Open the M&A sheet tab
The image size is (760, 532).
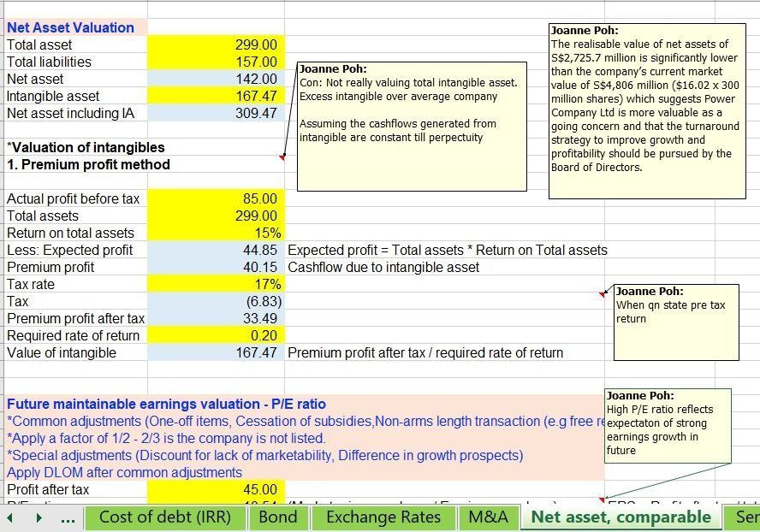[x=488, y=517]
